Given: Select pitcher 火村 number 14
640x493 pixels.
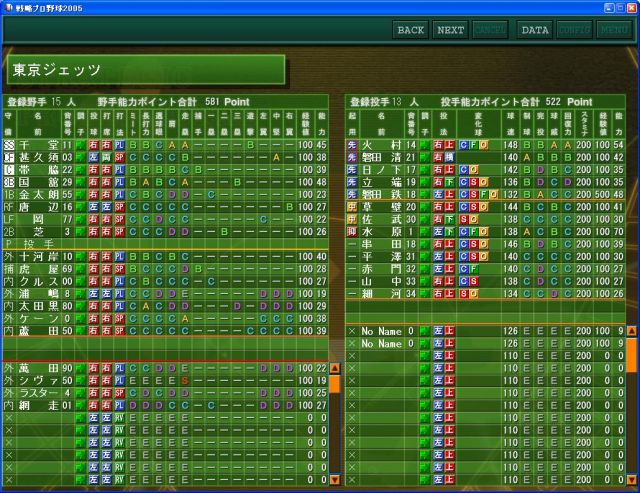Looking at the screenshot, I should pos(485,145).
